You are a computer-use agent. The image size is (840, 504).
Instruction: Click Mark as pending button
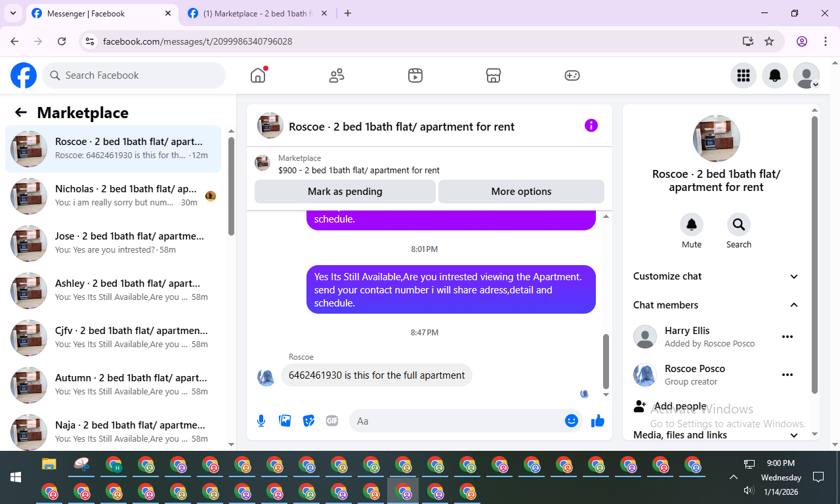(345, 192)
